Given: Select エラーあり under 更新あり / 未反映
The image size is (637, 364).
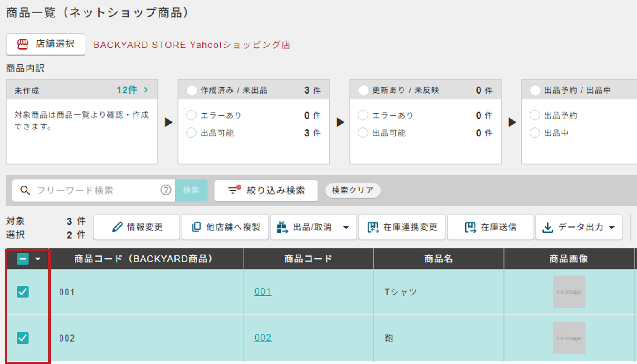Looking at the screenshot, I should pos(363,115).
